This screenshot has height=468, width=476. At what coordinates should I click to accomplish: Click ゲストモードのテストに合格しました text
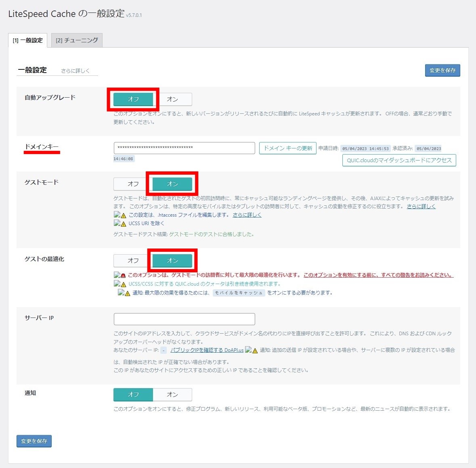(x=212, y=234)
